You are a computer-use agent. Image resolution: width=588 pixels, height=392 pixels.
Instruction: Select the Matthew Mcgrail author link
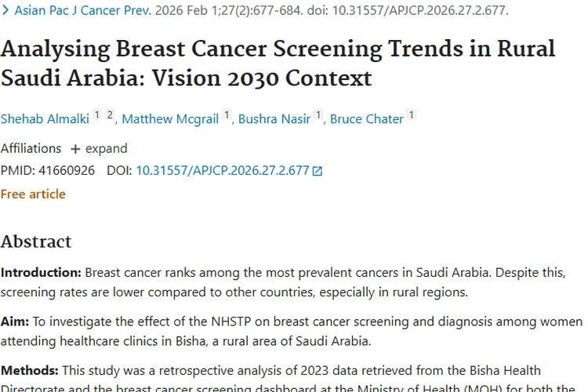pos(170,119)
